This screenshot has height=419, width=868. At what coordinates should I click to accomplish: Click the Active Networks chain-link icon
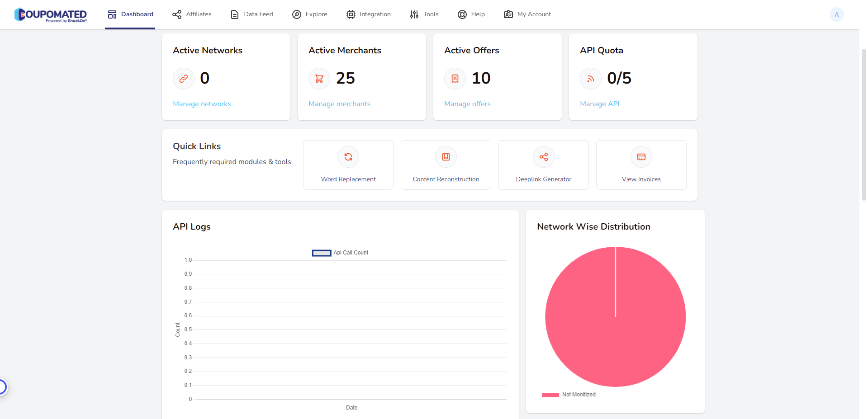click(x=184, y=79)
